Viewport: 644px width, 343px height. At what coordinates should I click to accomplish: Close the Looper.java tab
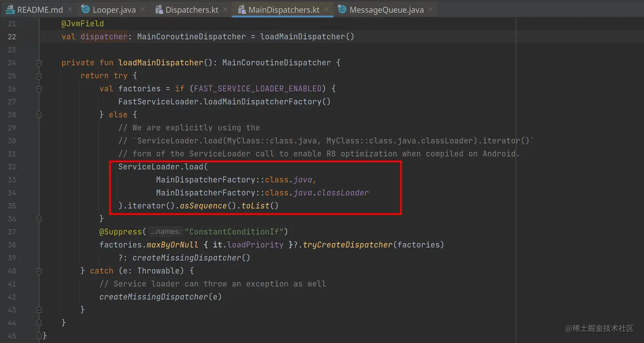click(x=142, y=9)
